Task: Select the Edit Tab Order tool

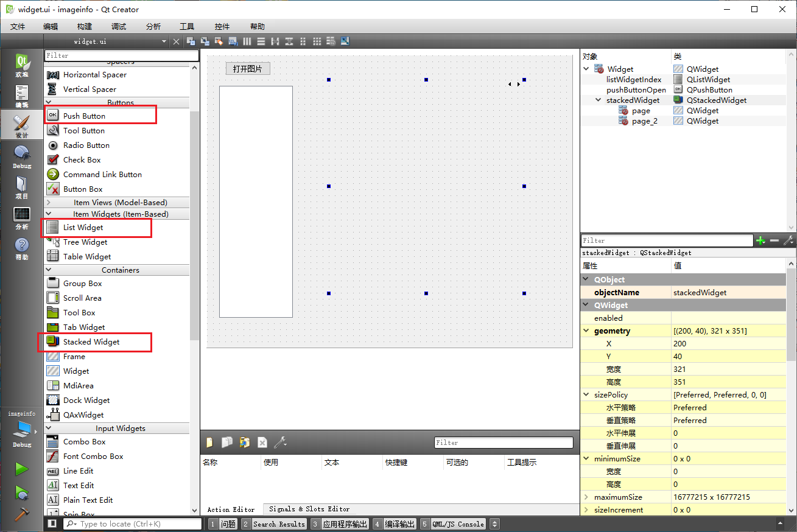Action: [x=233, y=41]
